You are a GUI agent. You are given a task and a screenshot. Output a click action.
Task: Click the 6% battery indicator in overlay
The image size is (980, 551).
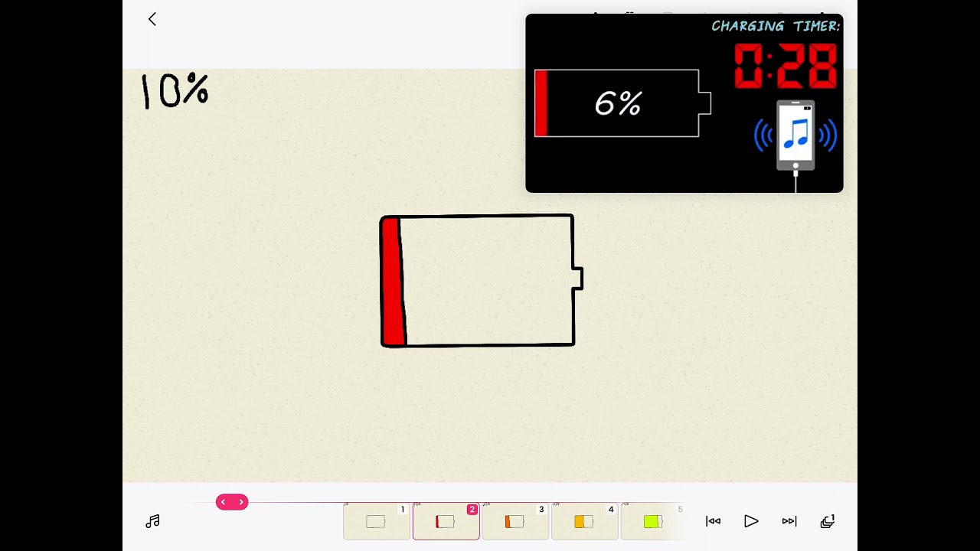point(622,103)
